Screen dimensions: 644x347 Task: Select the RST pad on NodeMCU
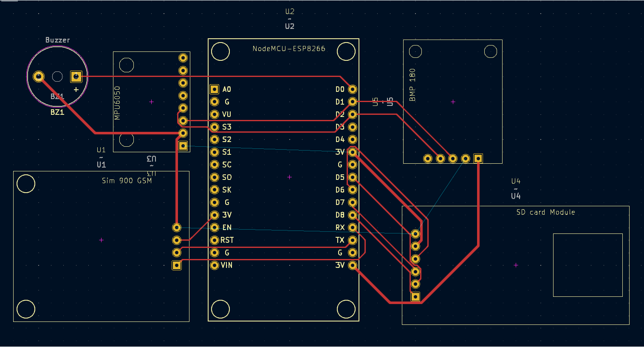(x=215, y=240)
